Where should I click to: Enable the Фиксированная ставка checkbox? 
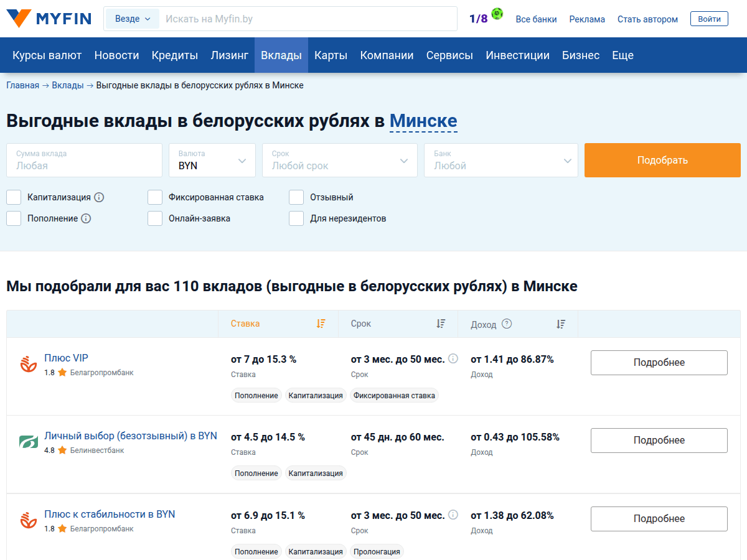155,197
